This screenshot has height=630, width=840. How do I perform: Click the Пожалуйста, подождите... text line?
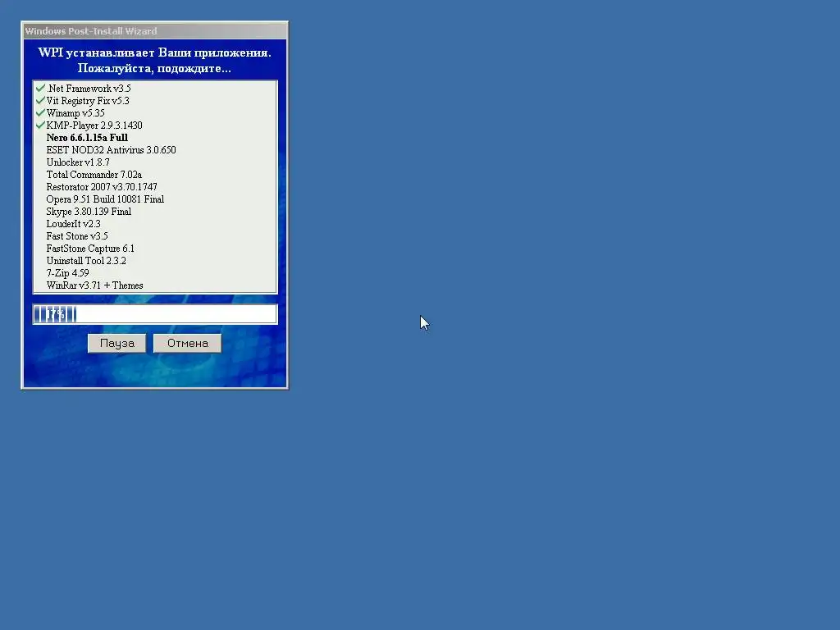tap(154, 68)
